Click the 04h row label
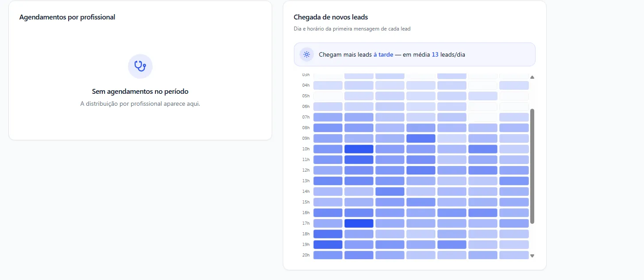This screenshot has width=644, height=280. coord(306,85)
